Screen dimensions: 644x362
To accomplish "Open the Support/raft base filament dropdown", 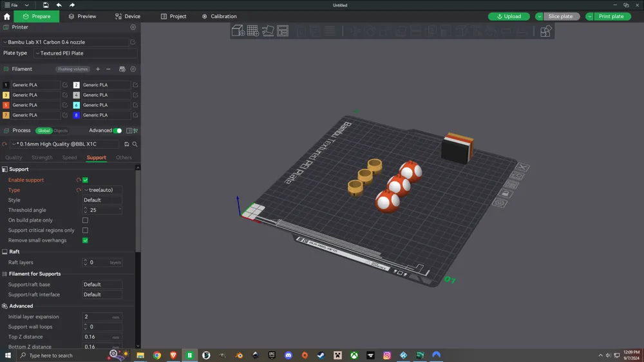I will [x=102, y=284].
